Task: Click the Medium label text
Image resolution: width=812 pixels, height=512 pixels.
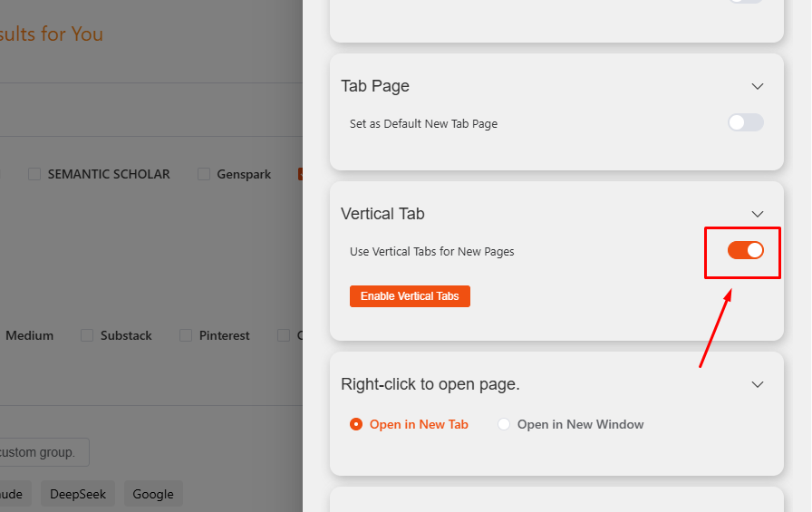Action: click(30, 335)
